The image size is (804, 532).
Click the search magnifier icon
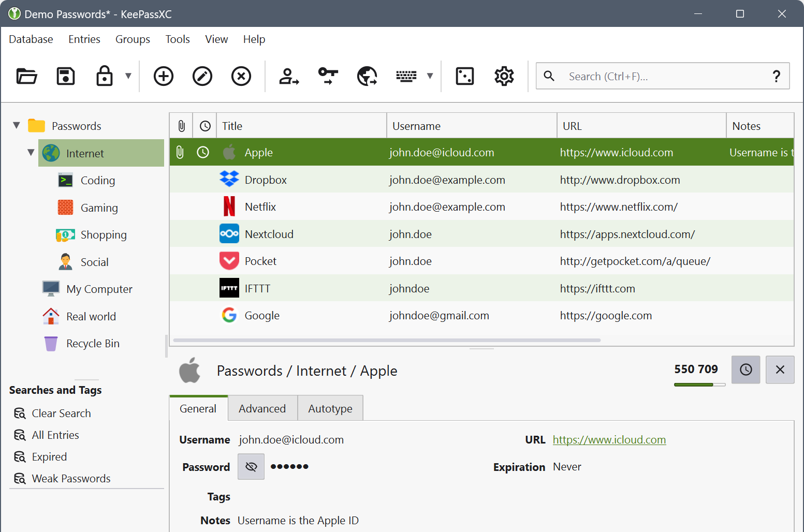point(549,76)
